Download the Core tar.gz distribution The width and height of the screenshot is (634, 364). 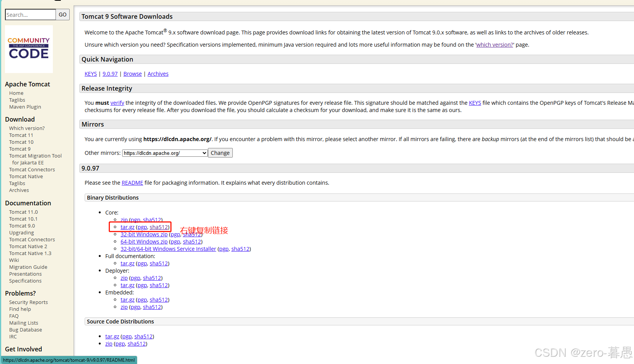coord(127,227)
